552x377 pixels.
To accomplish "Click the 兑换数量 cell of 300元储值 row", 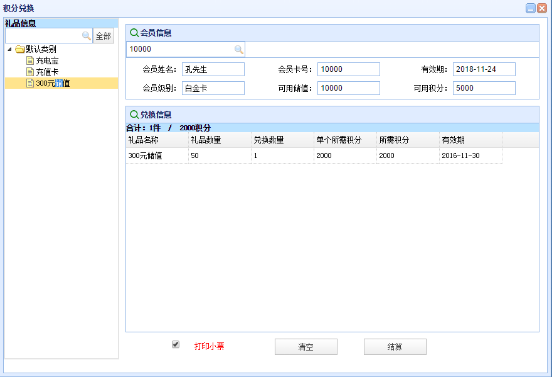I will [x=282, y=156].
